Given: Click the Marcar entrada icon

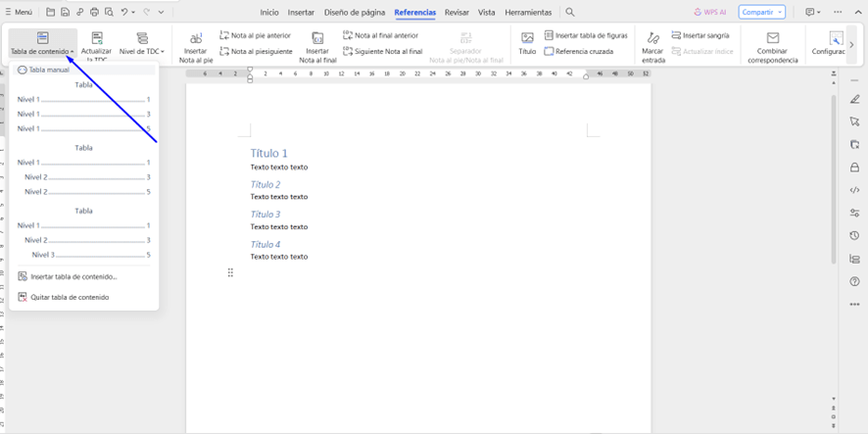Looking at the screenshot, I should 653,38.
